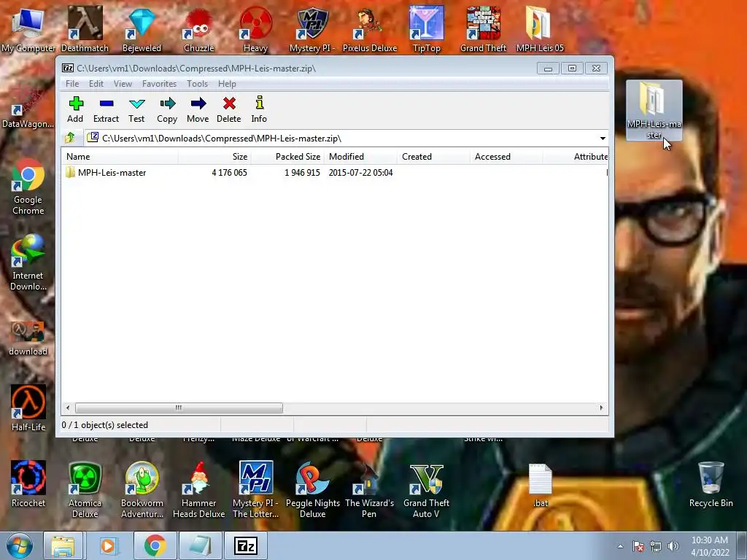The height and width of the screenshot is (560, 747).
Task: Click the red Delete toolbar button
Action: (228, 110)
